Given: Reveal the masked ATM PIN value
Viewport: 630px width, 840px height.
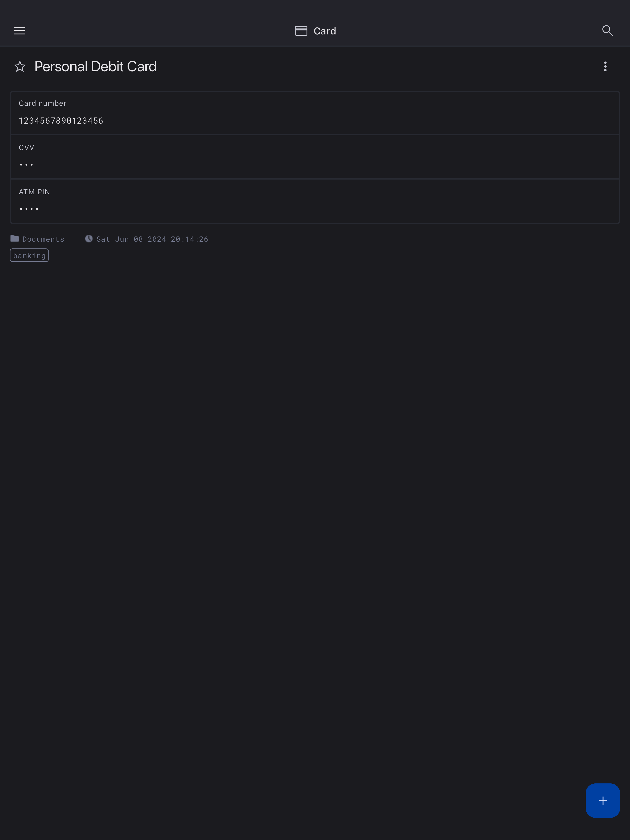Looking at the screenshot, I should click(x=29, y=209).
